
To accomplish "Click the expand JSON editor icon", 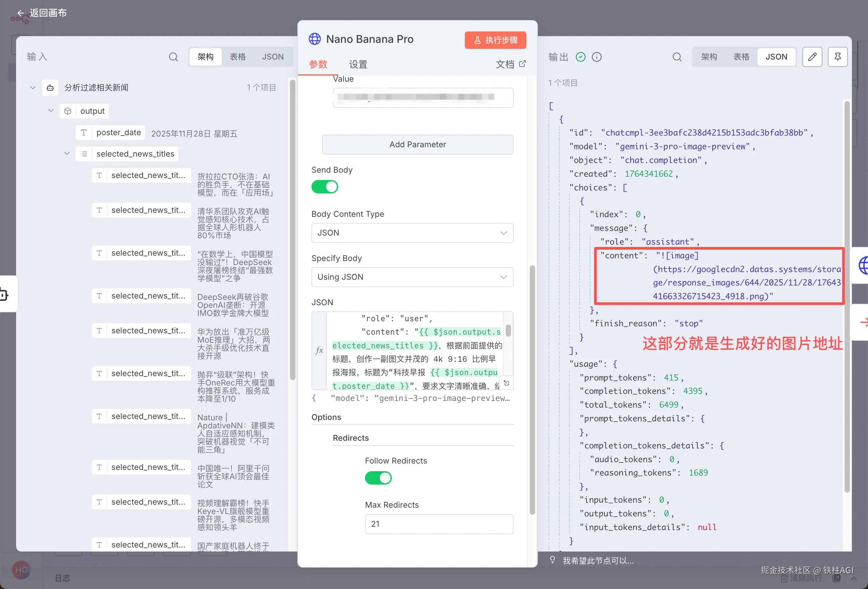I will pos(506,383).
